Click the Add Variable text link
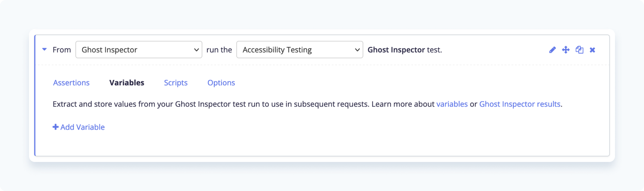This screenshot has height=191, width=644. (82, 127)
